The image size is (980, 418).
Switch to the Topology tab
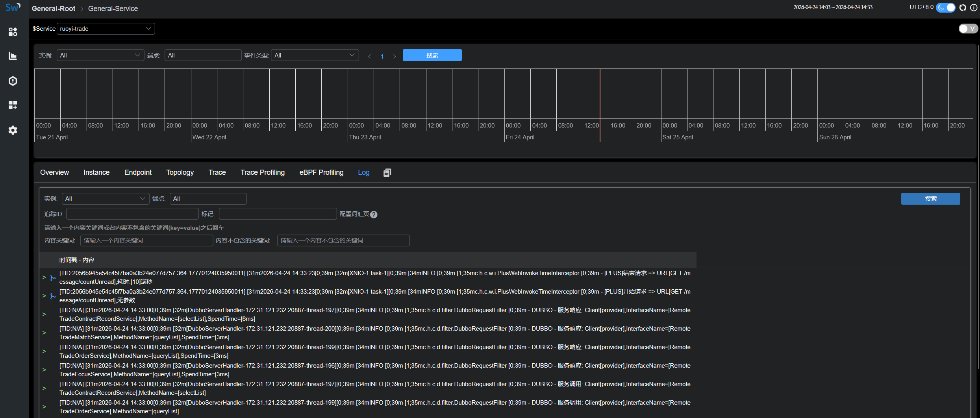[x=180, y=172]
